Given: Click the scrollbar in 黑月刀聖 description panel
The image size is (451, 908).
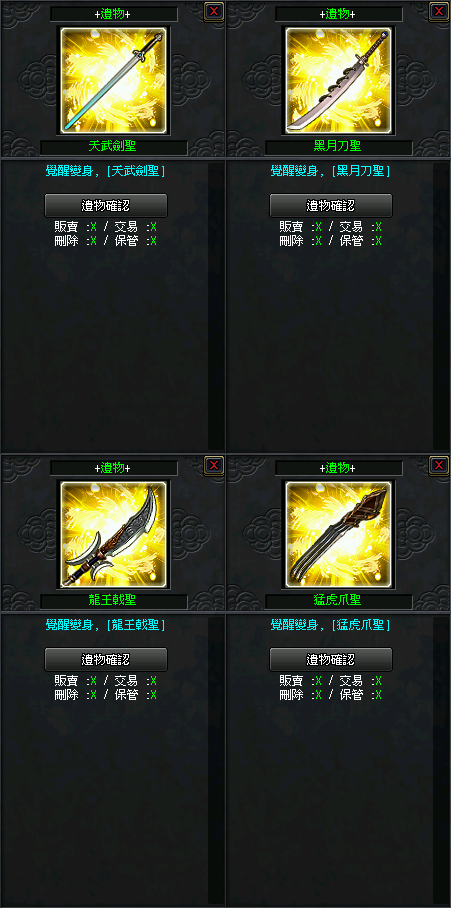Looking at the screenshot, I should tap(441, 306).
